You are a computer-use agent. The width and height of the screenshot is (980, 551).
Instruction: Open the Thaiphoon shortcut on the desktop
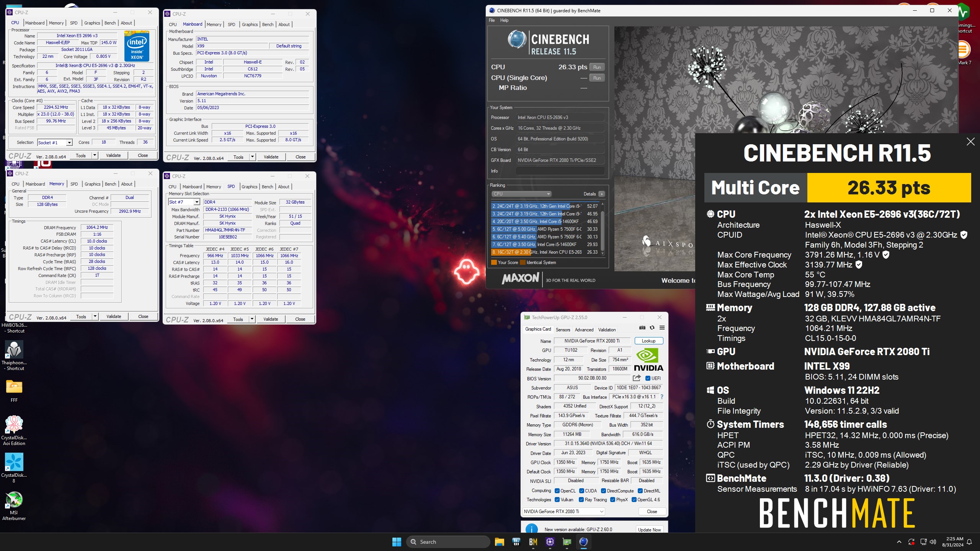tap(14, 356)
